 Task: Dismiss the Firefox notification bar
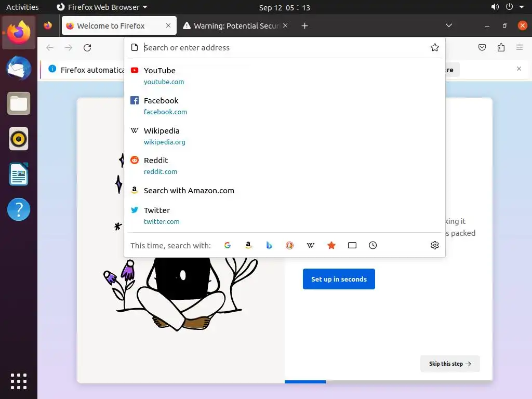click(519, 69)
